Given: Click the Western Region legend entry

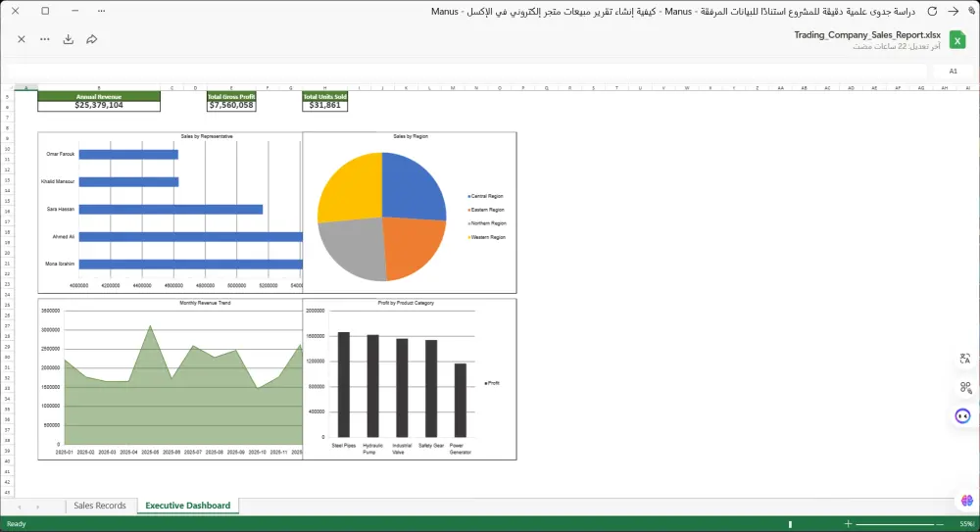Looking at the screenshot, I should [x=487, y=237].
